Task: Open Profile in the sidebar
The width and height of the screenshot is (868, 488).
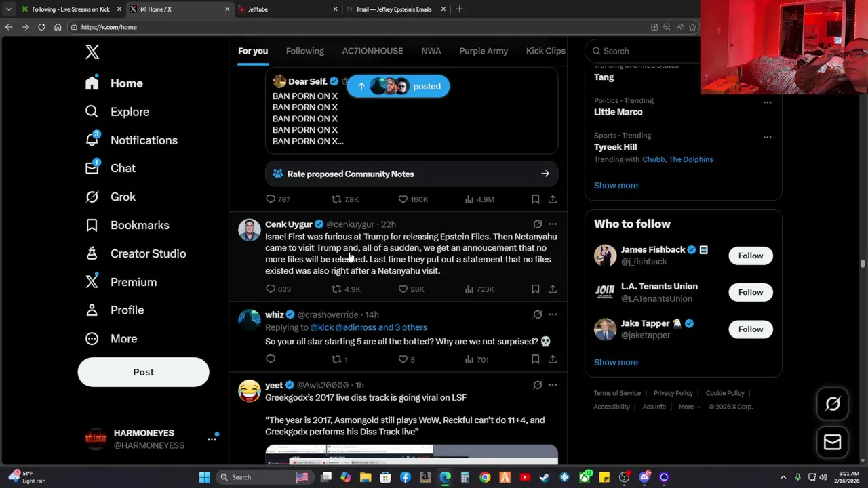Action: click(114, 310)
